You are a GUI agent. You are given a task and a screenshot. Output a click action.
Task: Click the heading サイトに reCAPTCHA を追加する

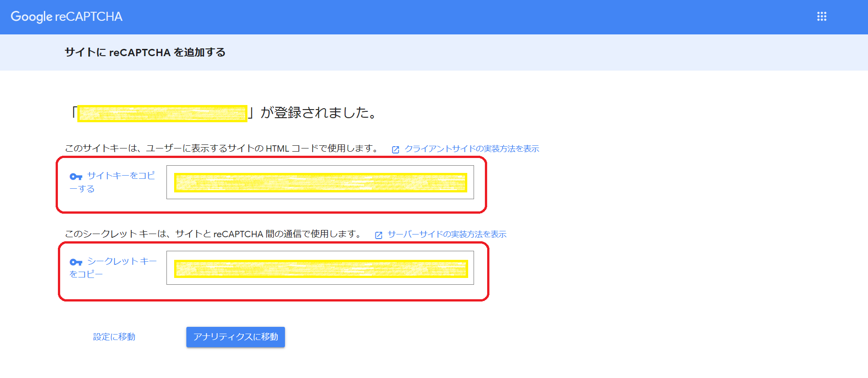(145, 53)
